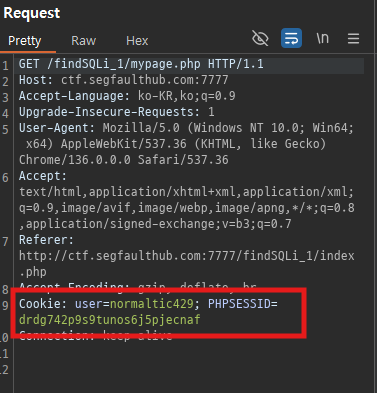Select the Pretty tab
The height and width of the screenshot is (393, 377).
coord(25,41)
